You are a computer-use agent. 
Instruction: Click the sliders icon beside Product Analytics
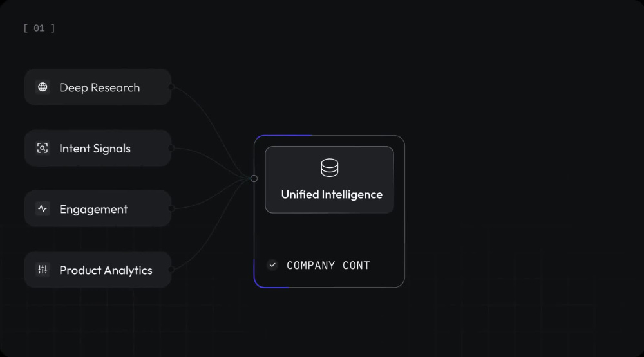point(43,270)
